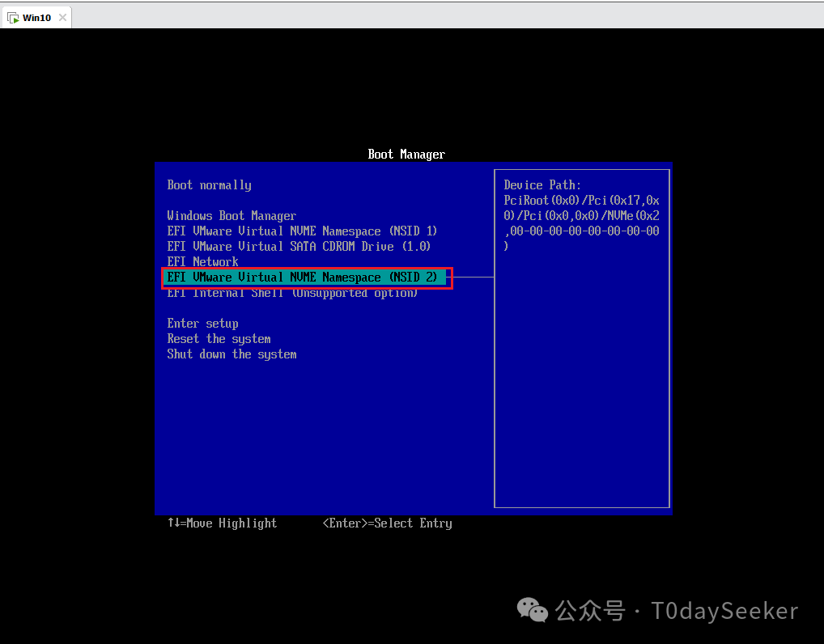Click the Boot Manager title
The height and width of the screenshot is (644, 824).
point(406,154)
